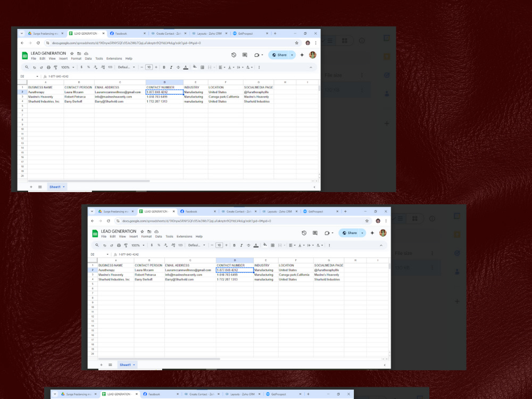Image resolution: width=532 pixels, height=399 pixels.
Task: Open the Data menu in the upper Sheets window
Action: click(88, 59)
